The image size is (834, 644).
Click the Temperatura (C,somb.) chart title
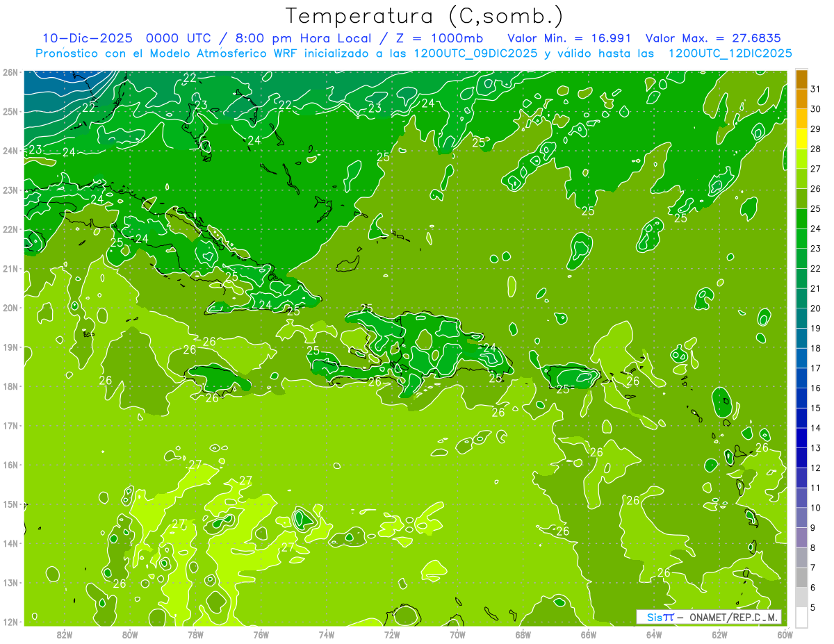[x=425, y=16]
